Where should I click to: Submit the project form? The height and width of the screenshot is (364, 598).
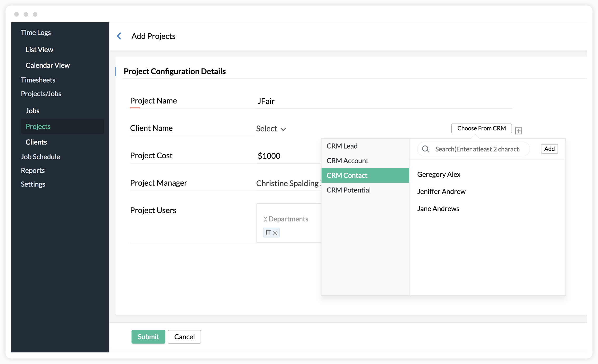(148, 337)
